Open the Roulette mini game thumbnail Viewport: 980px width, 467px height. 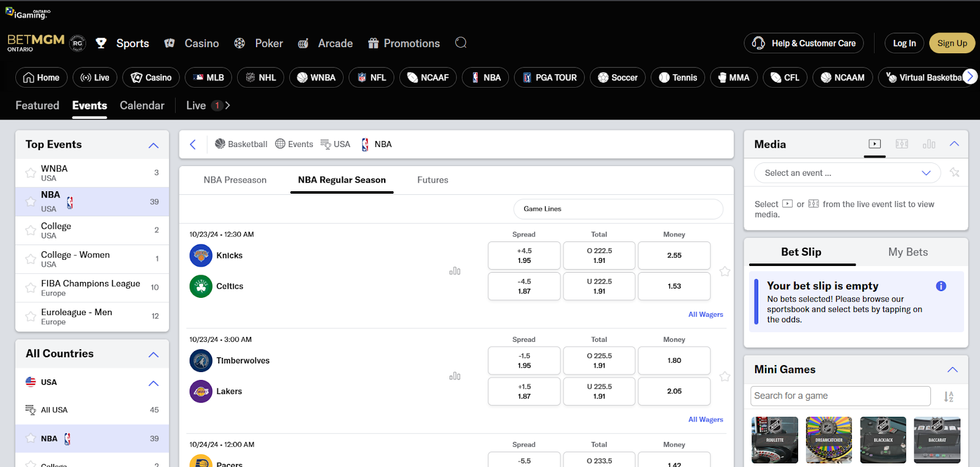point(775,440)
